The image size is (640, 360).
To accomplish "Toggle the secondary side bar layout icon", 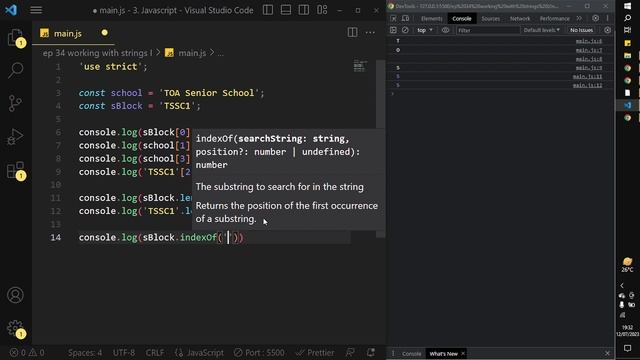I will [x=304, y=10].
